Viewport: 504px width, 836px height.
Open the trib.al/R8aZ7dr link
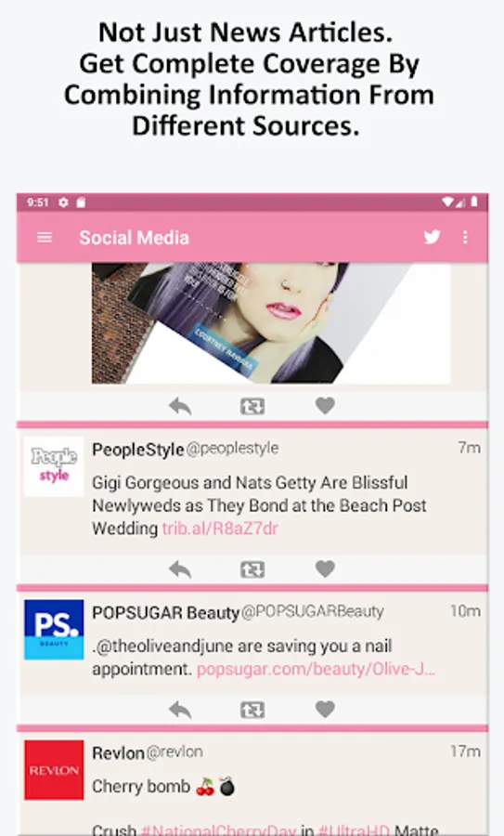click(220, 529)
